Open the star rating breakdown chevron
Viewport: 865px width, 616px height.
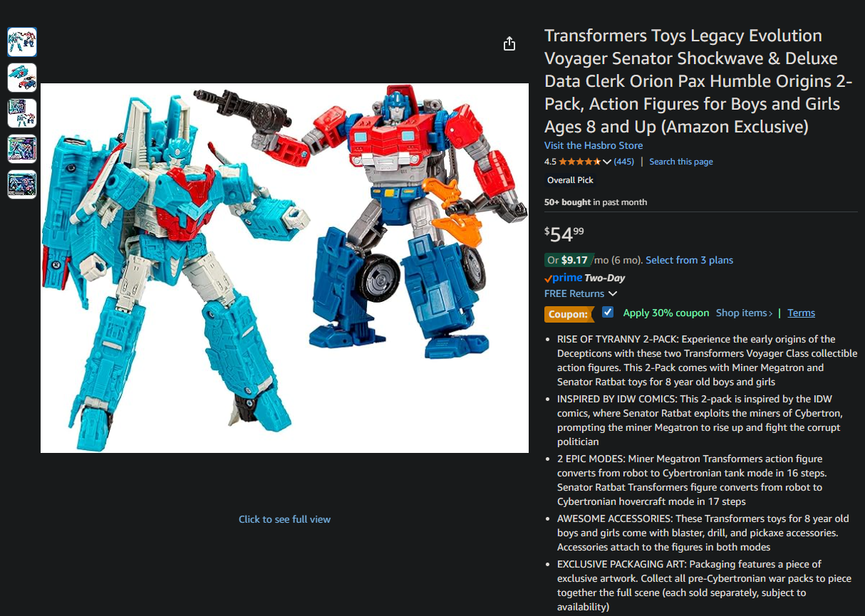(607, 162)
